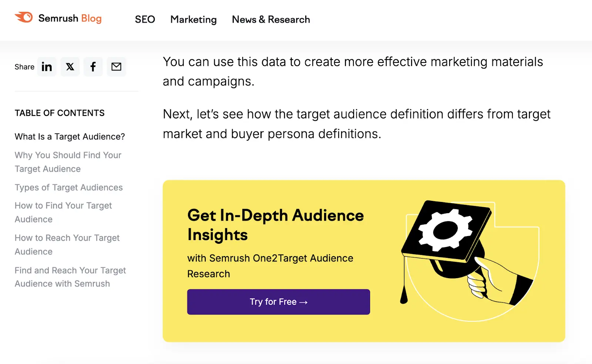Click the Table of Contents heading
Viewport: 592px width, 364px height.
click(x=59, y=113)
